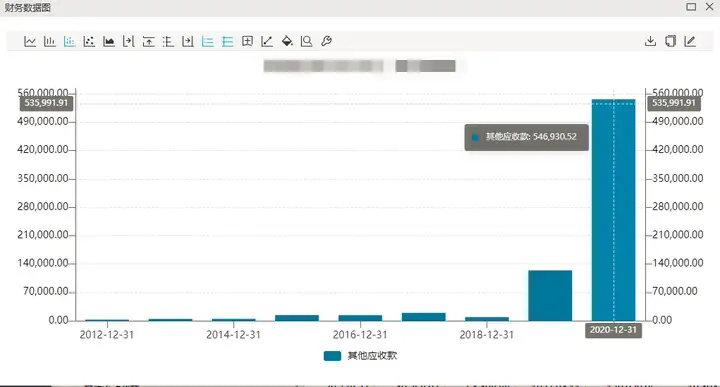Copy chart with the copy icon
720x387 pixels.
[670, 41]
